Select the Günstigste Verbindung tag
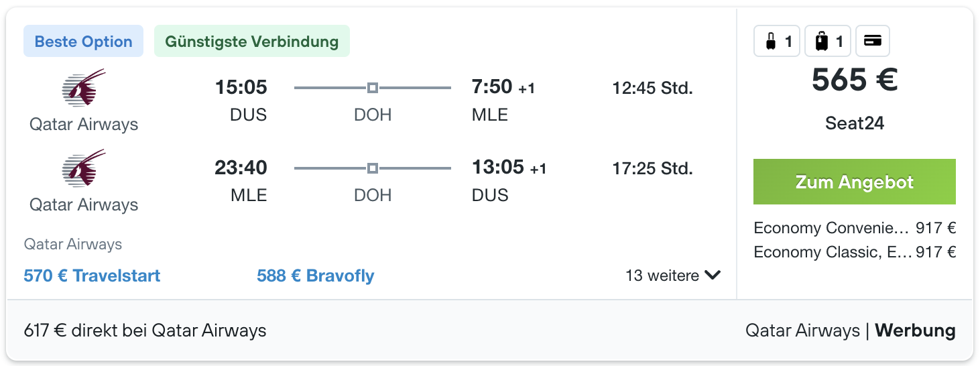 click(252, 42)
